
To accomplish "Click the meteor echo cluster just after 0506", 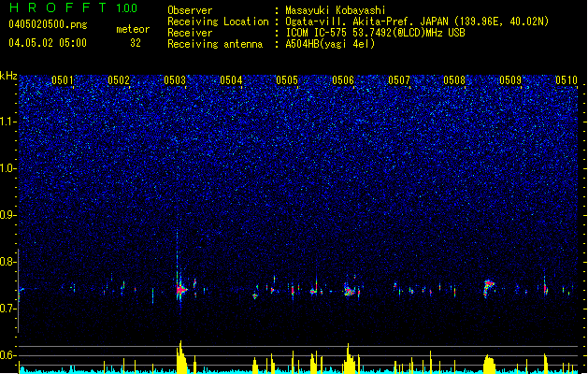I will (x=349, y=291).
